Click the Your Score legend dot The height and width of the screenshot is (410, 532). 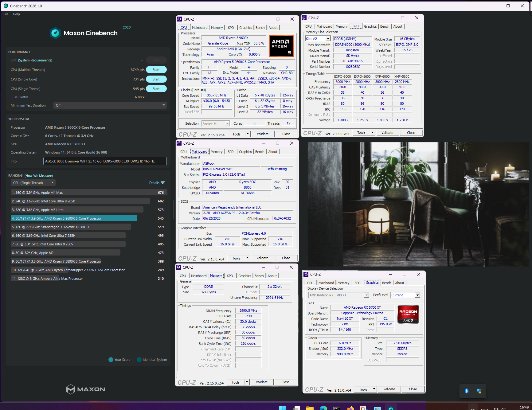click(111, 360)
